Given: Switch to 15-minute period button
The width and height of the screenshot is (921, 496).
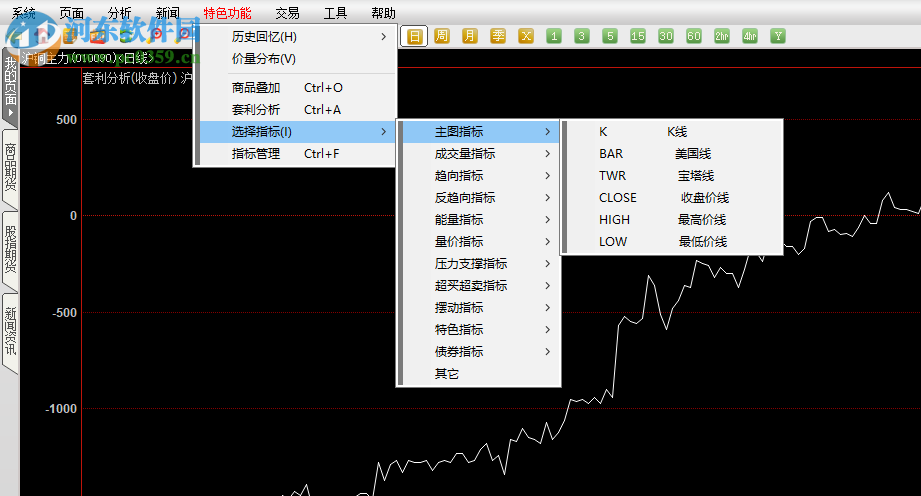Looking at the screenshot, I should (x=638, y=36).
